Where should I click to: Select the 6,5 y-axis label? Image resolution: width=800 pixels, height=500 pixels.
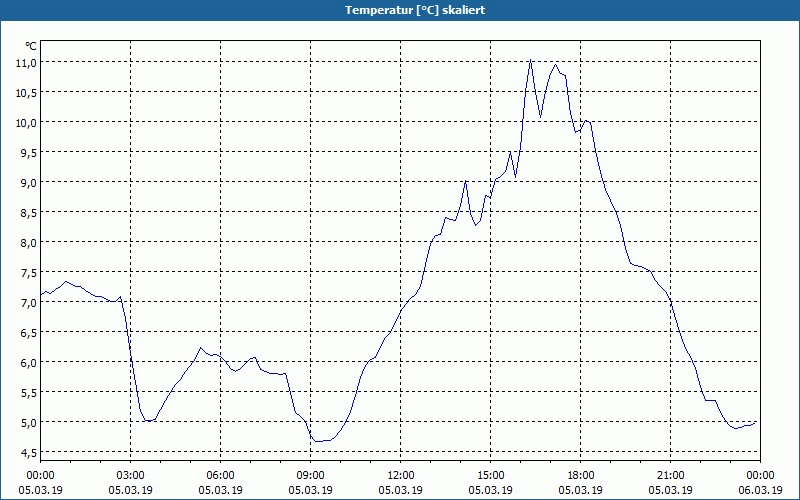click(29, 332)
